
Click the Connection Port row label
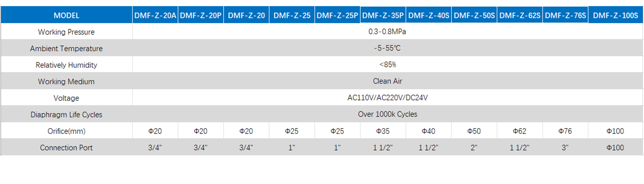click(66, 147)
